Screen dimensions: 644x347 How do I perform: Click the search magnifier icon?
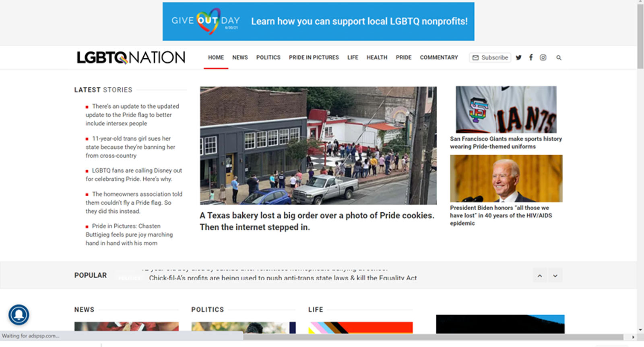[x=559, y=58]
